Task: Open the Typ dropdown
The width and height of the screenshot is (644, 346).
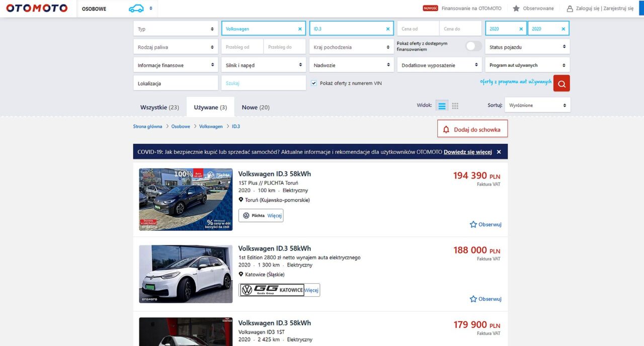Action: [176, 29]
